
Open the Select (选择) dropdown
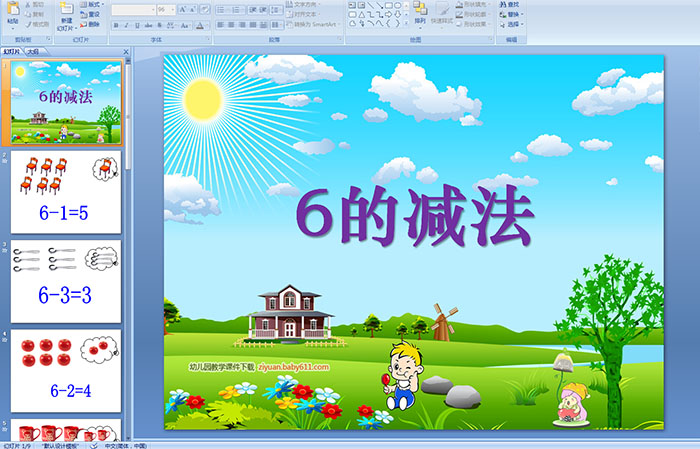[512, 24]
